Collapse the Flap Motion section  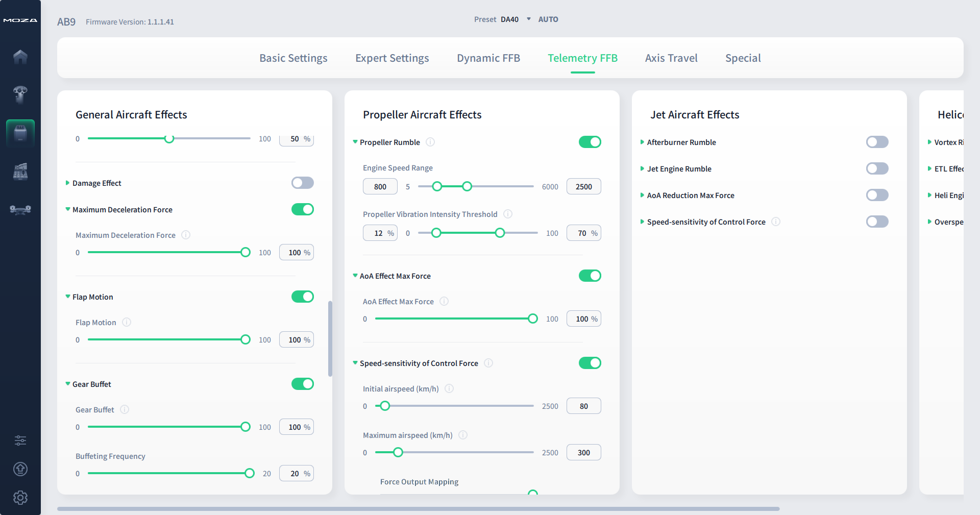[x=67, y=297]
